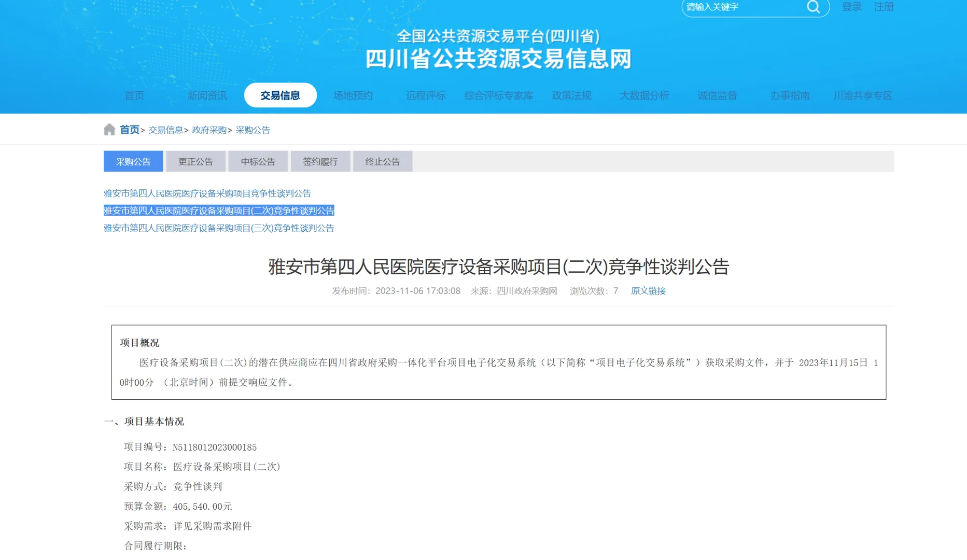Open the 签约履行 tab

pos(320,161)
